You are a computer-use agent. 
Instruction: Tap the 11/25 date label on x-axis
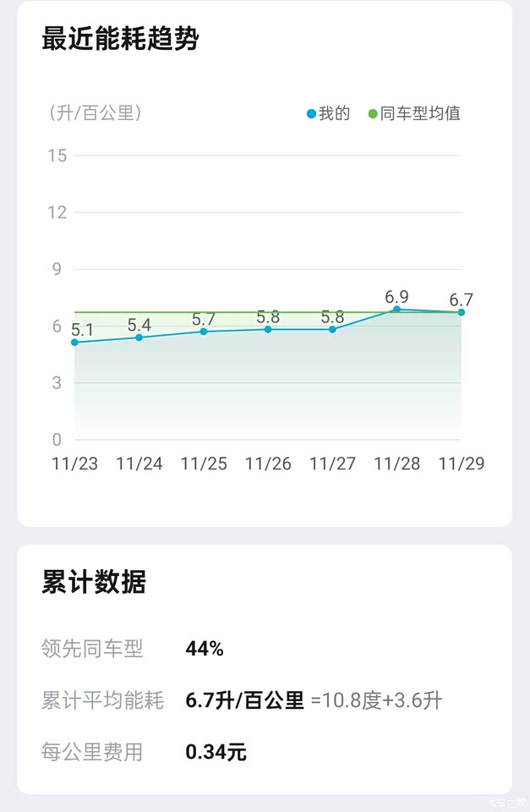[204, 464]
